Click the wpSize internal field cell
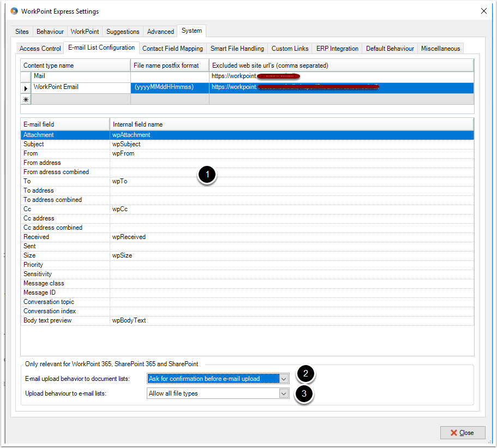Image resolution: width=497 pixels, height=448 pixels. (292, 255)
